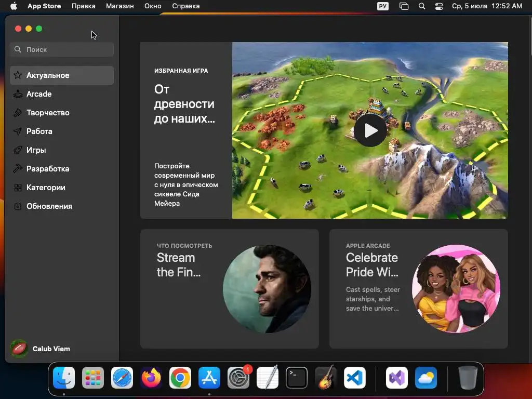Open TextEdit from the Dock
This screenshot has width=532, height=399.
click(x=268, y=378)
